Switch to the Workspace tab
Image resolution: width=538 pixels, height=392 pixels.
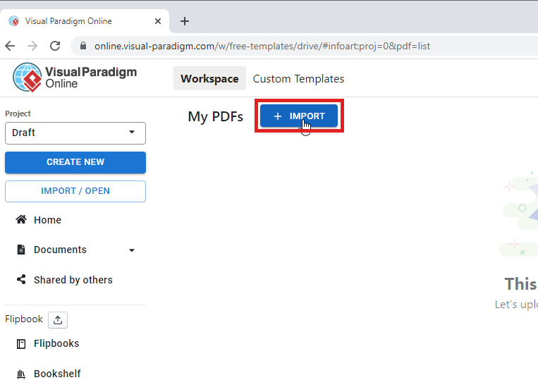pyautogui.click(x=209, y=79)
